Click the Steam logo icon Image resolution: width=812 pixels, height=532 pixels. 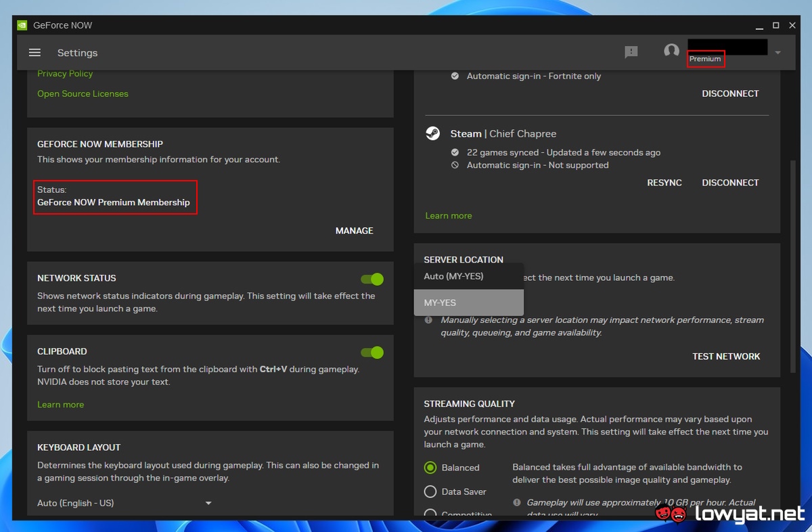433,133
